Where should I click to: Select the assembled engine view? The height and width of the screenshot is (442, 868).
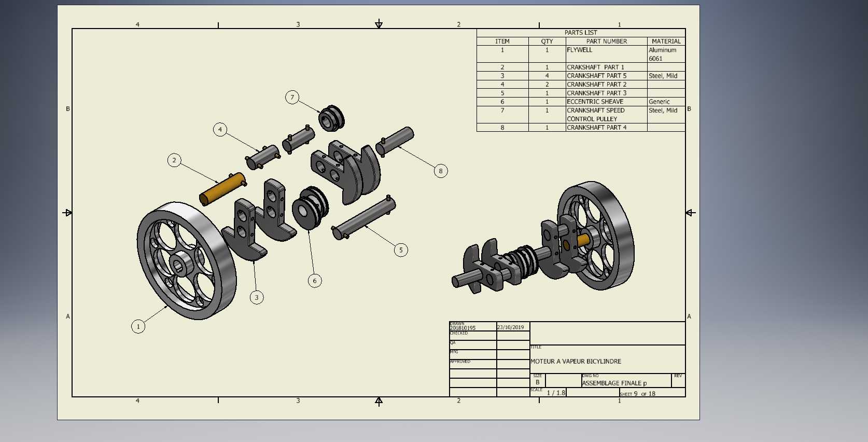(543, 238)
